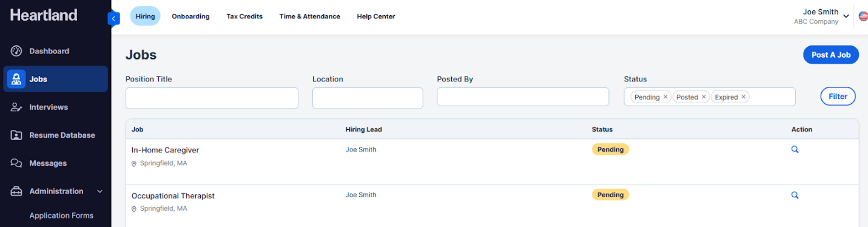The width and height of the screenshot is (868, 227).
Task: Click the Hiring Lead column header
Action: click(x=363, y=129)
